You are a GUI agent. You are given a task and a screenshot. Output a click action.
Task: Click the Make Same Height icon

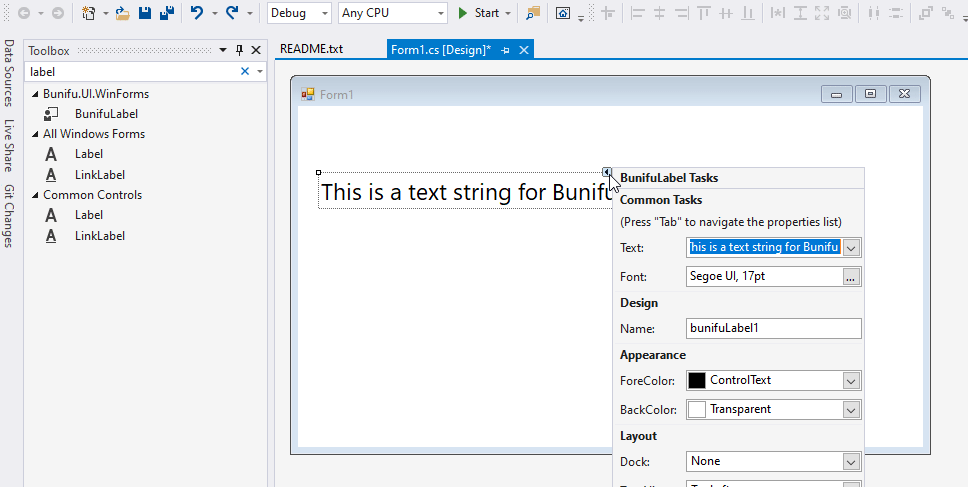(x=801, y=13)
